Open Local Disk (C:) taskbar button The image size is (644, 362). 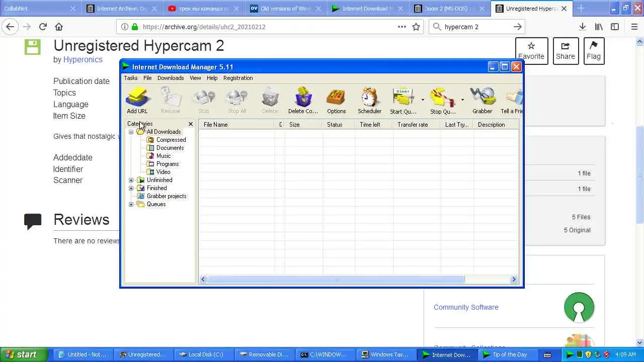tap(204, 354)
